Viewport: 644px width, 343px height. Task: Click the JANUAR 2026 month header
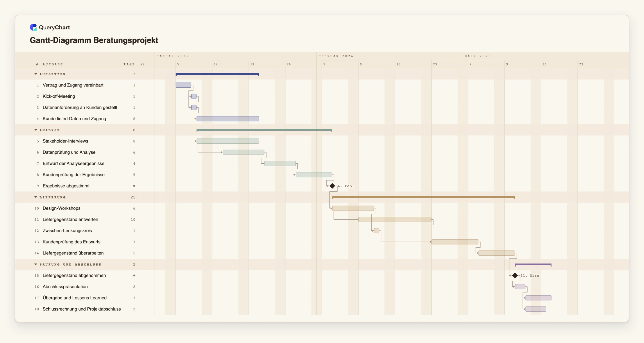[172, 56]
